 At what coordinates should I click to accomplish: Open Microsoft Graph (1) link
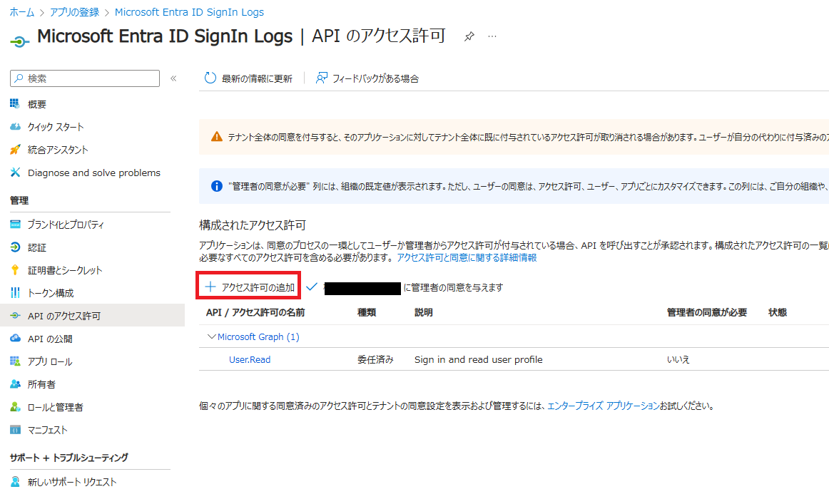pyautogui.click(x=258, y=336)
